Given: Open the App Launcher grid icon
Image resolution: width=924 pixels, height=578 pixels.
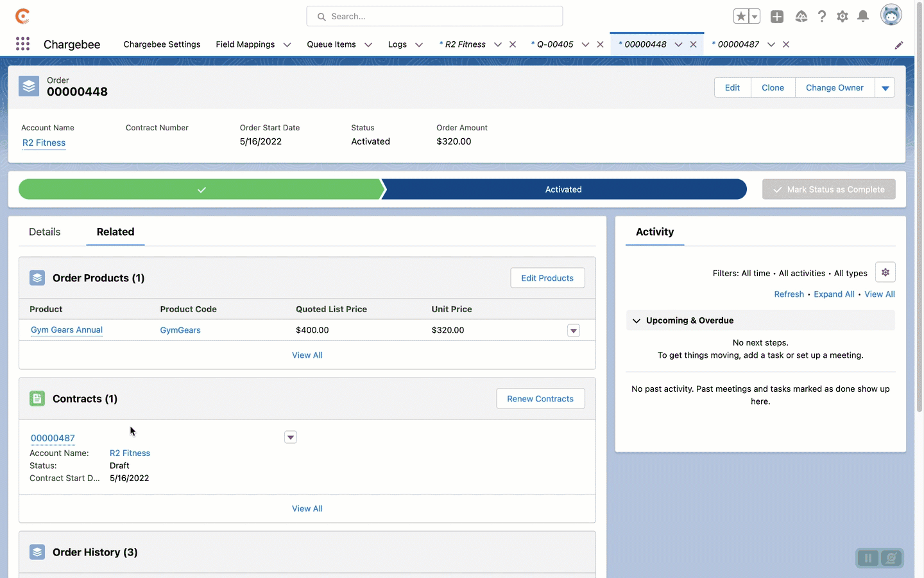Looking at the screenshot, I should tap(22, 44).
